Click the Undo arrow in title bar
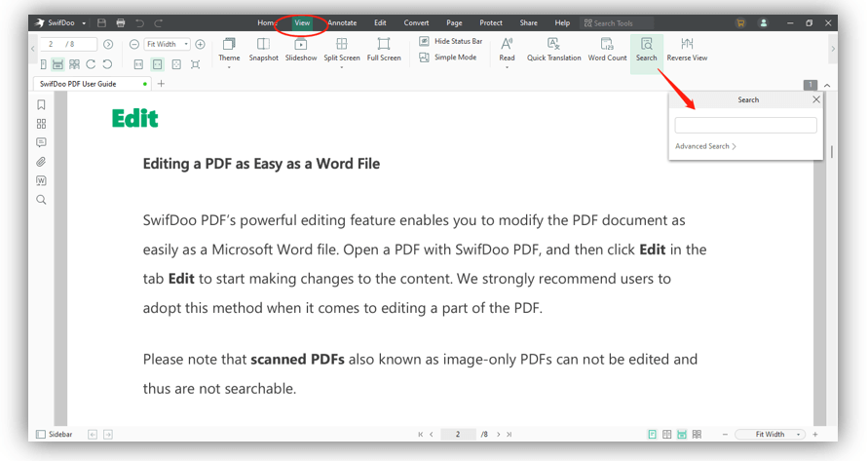 [x=139, y=22]
